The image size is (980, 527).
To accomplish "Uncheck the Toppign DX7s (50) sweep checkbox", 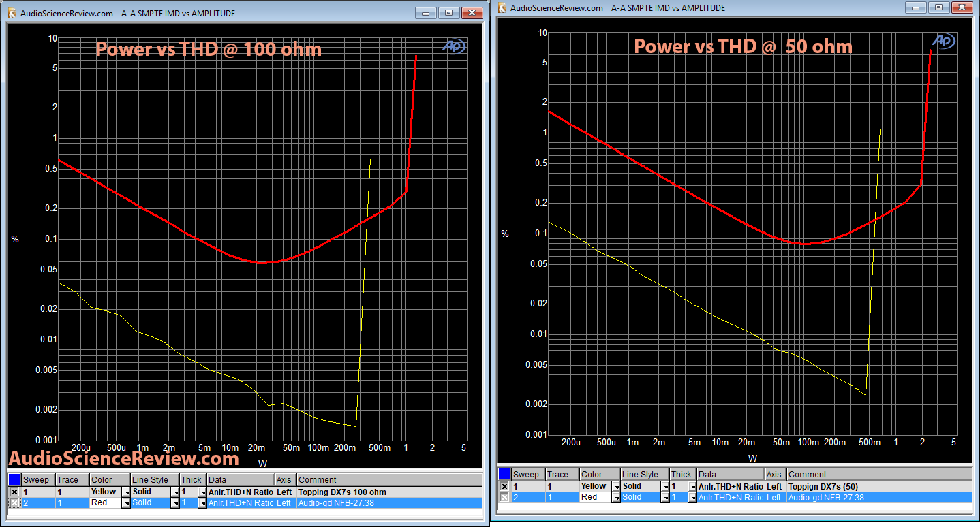I will tap(504, 486).
